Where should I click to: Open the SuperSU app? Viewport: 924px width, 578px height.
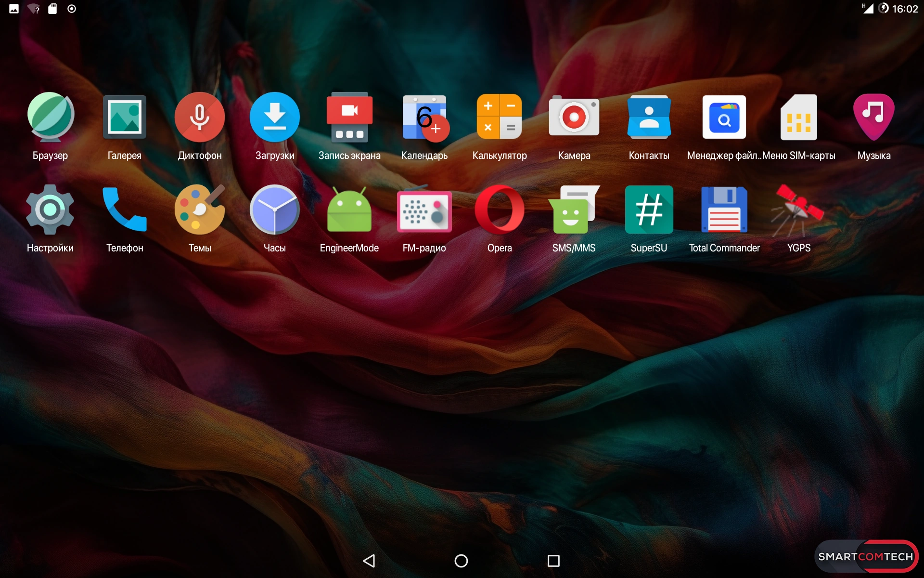coord(649,210)
